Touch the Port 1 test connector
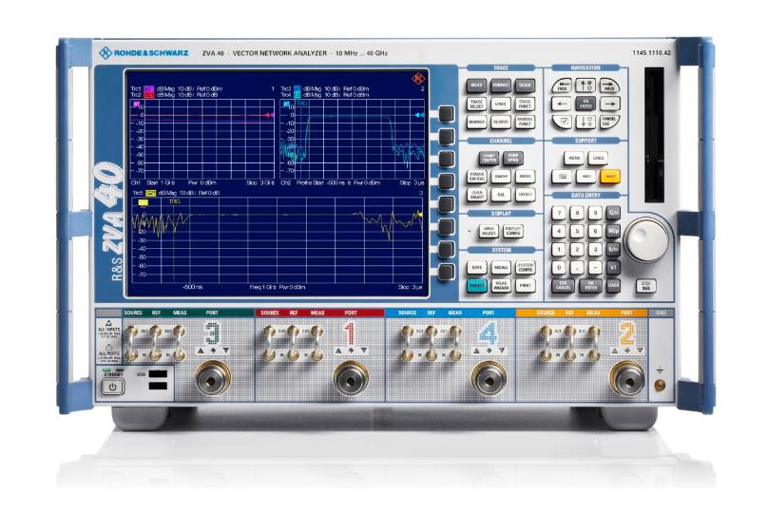Image resolution: width=767 pixels, height=532 pixels. pos(351,378)
